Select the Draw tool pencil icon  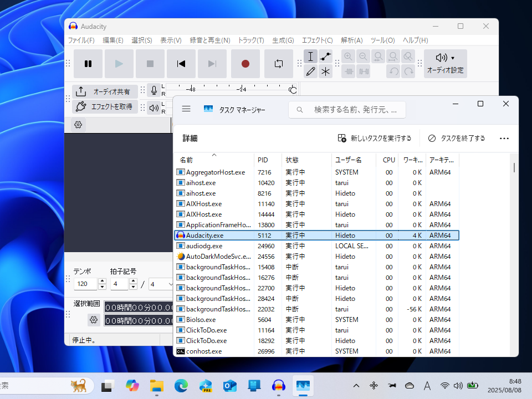tap(311, 71)
